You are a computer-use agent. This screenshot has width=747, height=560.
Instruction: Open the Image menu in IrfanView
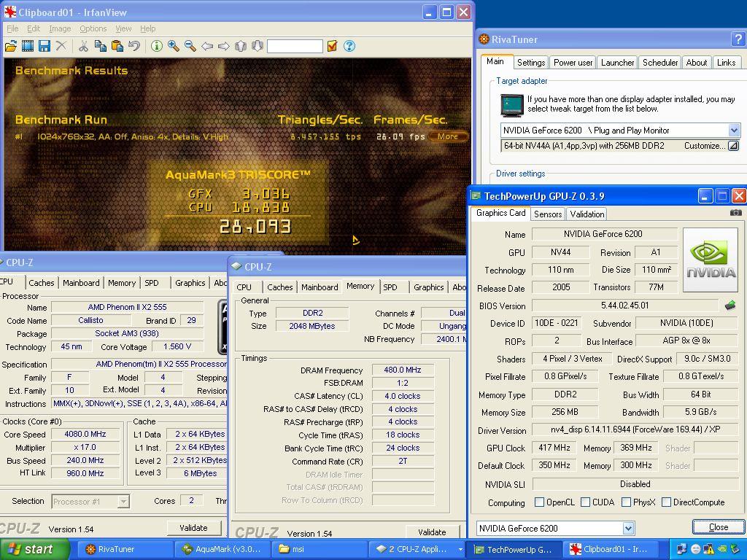tap(60, 28)
